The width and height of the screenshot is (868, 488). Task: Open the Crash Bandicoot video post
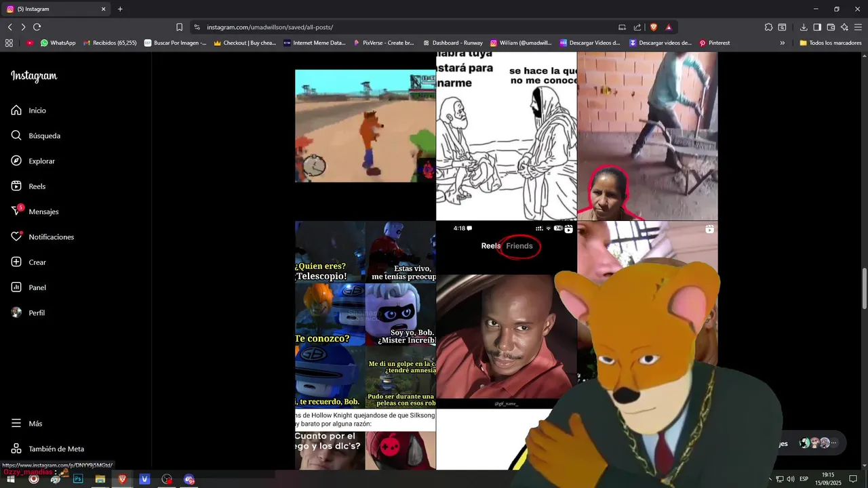click(366, 126)
